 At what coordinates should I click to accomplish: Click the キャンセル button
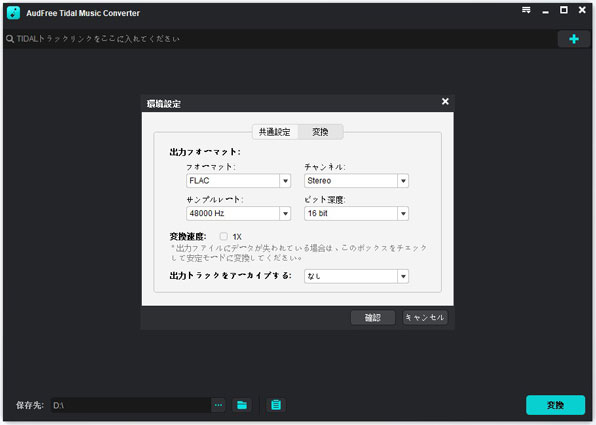click(x=425, y=317)
